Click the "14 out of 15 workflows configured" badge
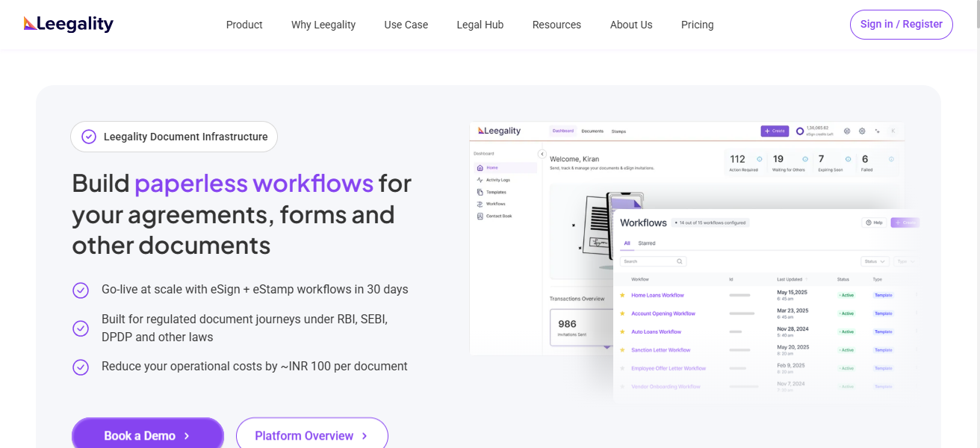Image resolution: width=980 pixels, height=448 pixels. click(710, 223)
